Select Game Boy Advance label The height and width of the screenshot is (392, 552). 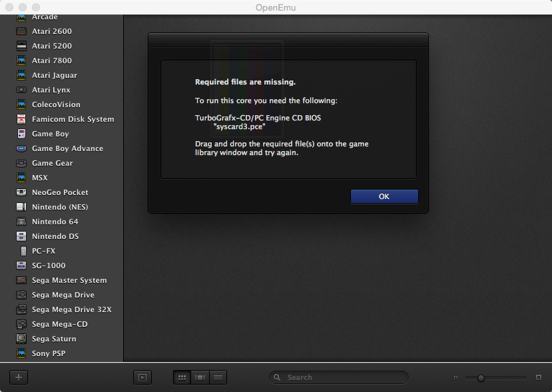coord(68,148)
